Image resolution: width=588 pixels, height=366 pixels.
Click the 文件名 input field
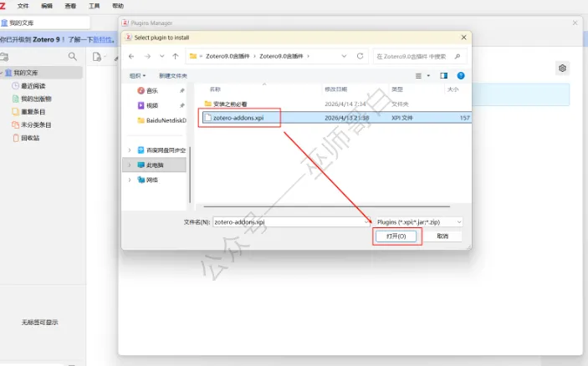pos(291,221)
